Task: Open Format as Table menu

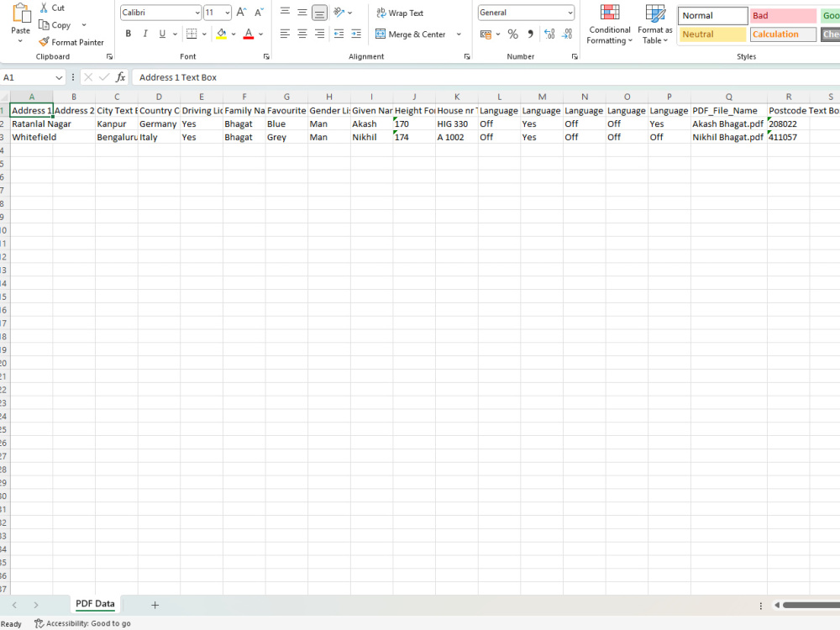Action: click(654, 24)
